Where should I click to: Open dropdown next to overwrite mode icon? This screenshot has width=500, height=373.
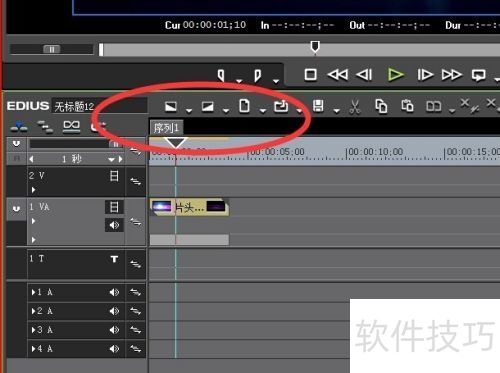coord(226,110)
